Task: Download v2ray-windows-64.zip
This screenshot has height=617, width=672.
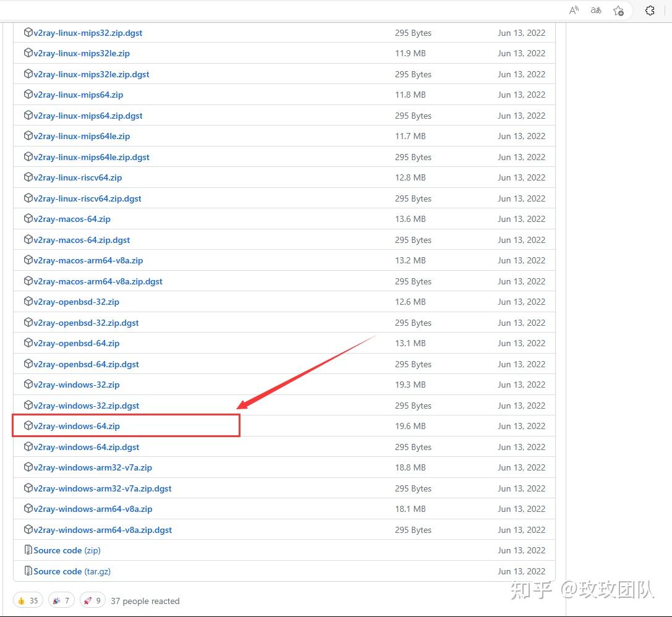Action: (x=77, y=426)
